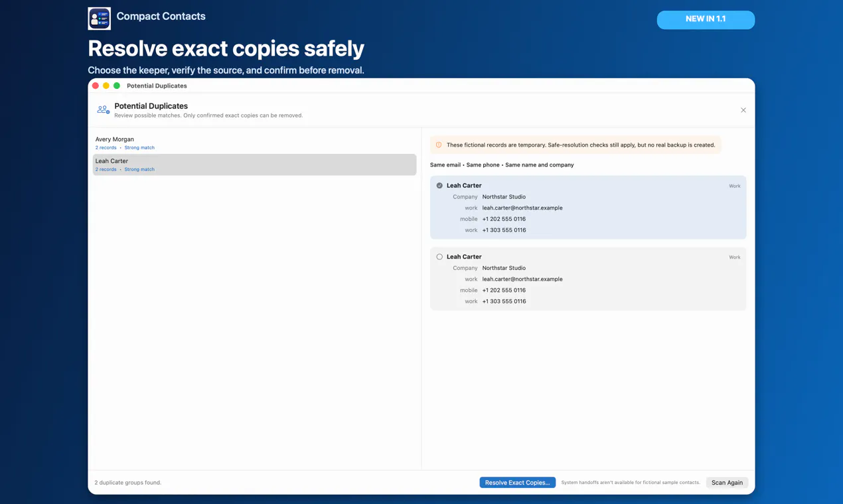Click the Work label on the second record card

point(734,257)
